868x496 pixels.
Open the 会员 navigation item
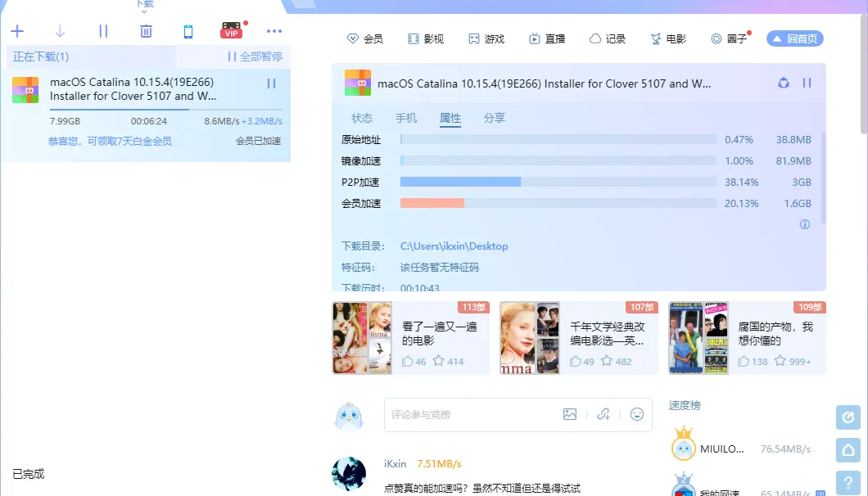point(364,38)
